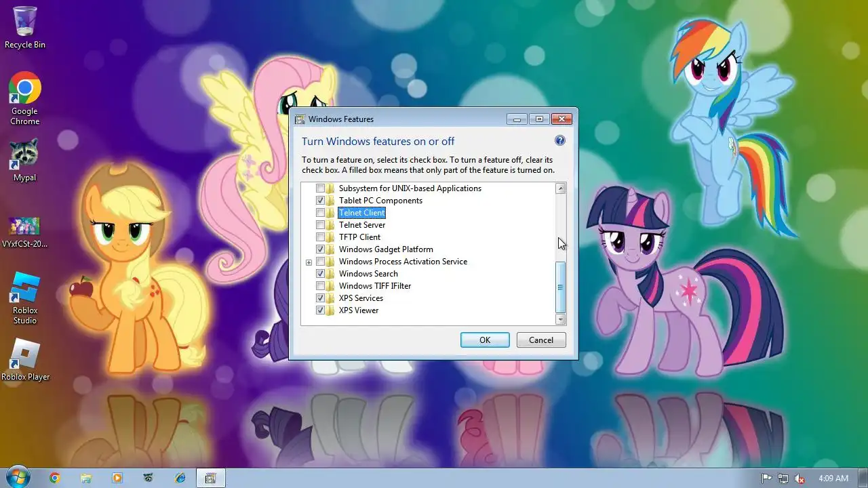The width and height of the screenshot is (868, 488).
Task: Click the feature list scroll down arrow
Action: (x=560, y=319)
